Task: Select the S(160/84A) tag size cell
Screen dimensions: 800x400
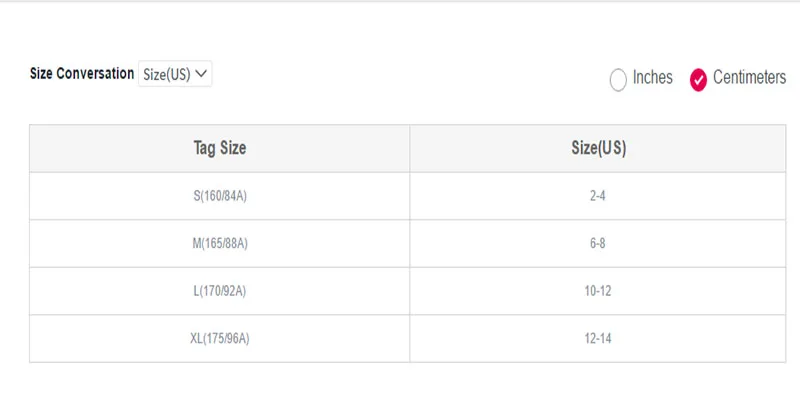Action: point(219,196)
